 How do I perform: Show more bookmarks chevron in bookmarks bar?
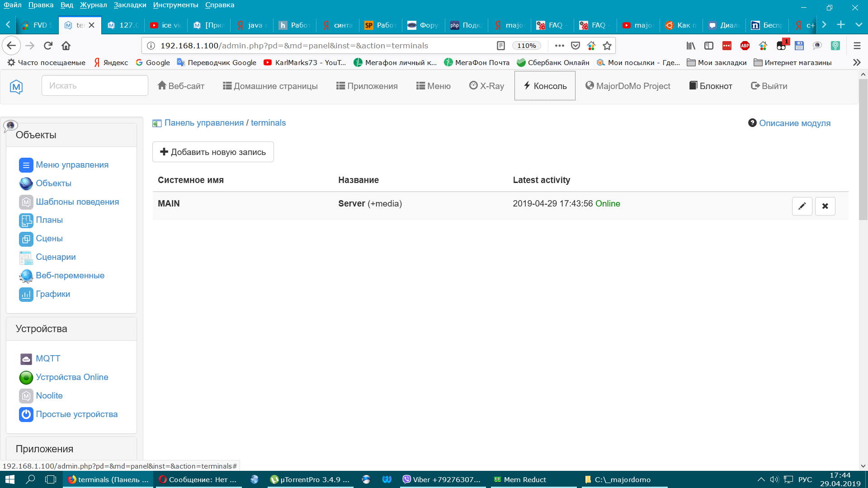856,62
